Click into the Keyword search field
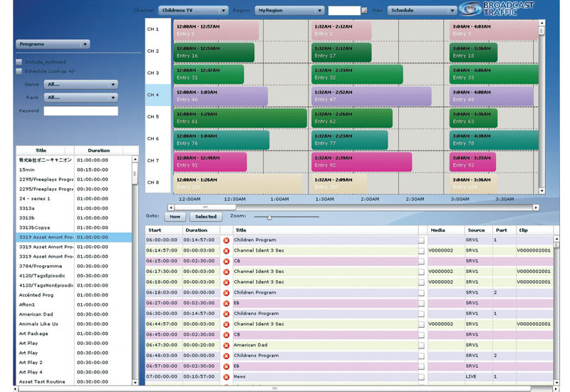Image resolution: width=570 pixels, height=392 pixels. point(81,111)
